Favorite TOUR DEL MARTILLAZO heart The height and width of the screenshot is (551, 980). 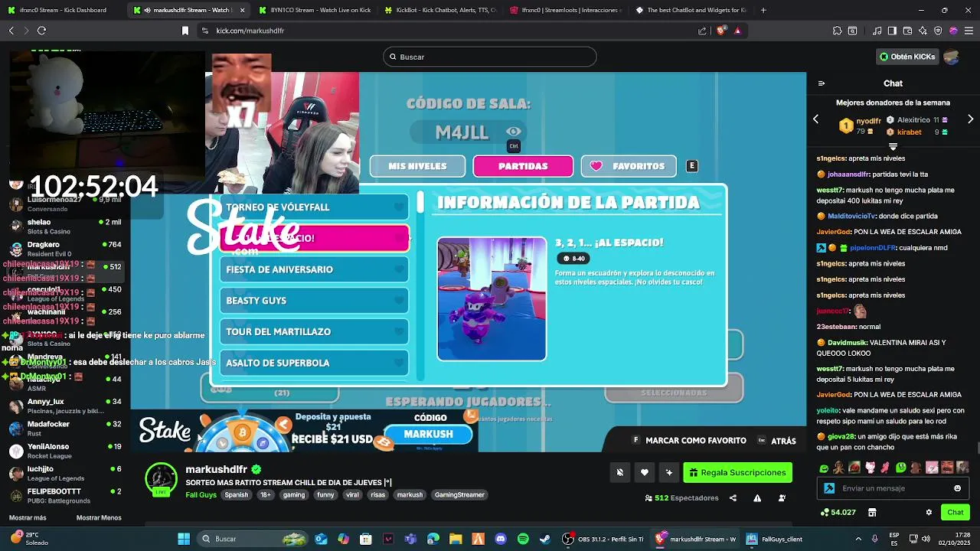(x=399, y=331)
